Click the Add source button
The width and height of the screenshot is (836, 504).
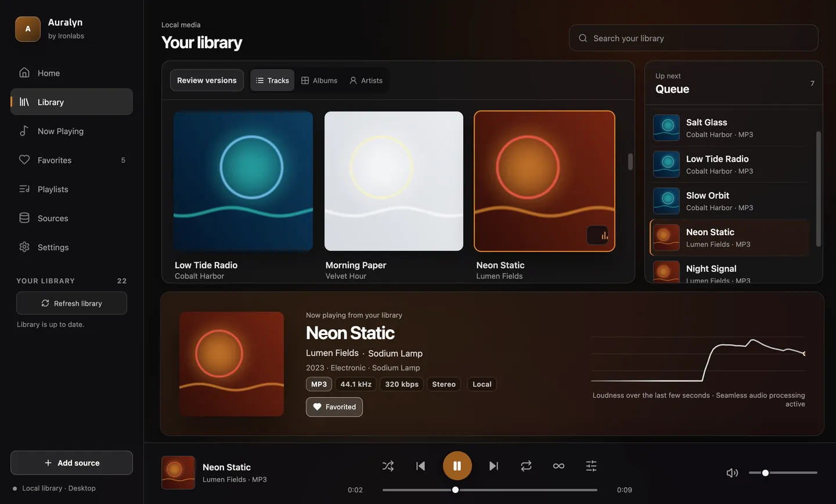(71, 463)
